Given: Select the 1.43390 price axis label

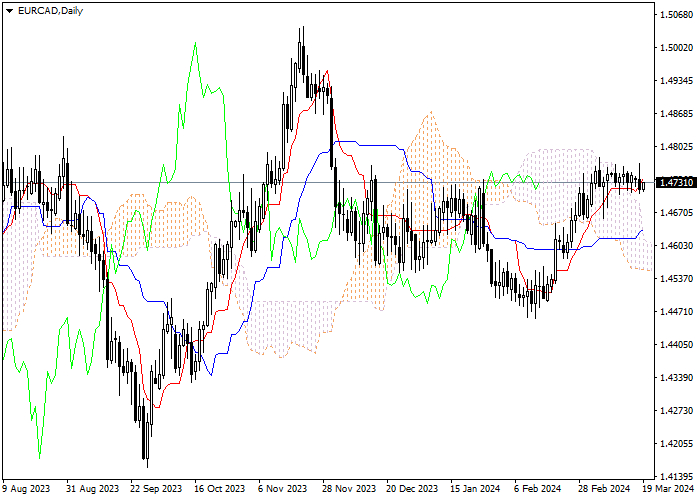Looking at the screenshot, I should pos(676,378).
